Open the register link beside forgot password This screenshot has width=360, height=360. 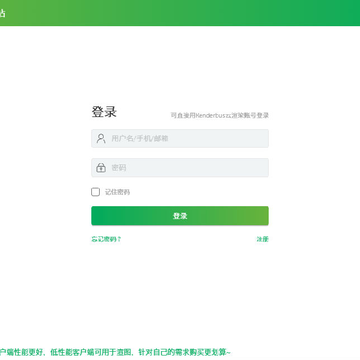point(262,239)
